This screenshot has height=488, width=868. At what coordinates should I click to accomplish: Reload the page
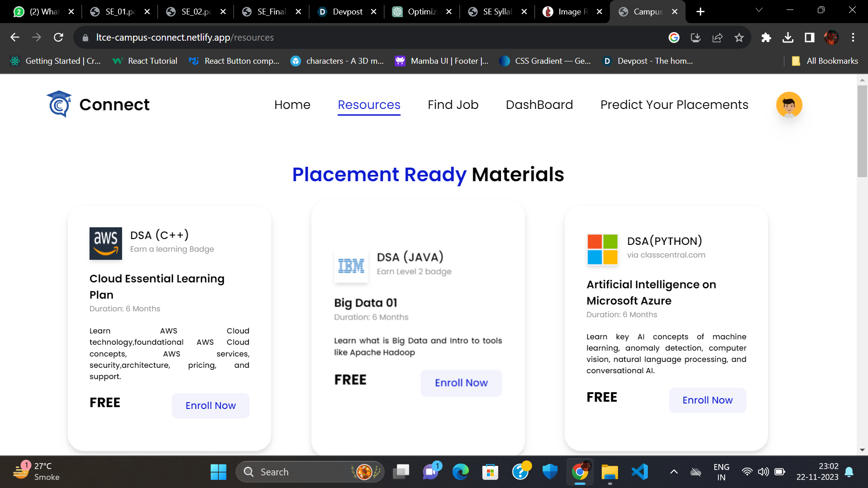58,38
